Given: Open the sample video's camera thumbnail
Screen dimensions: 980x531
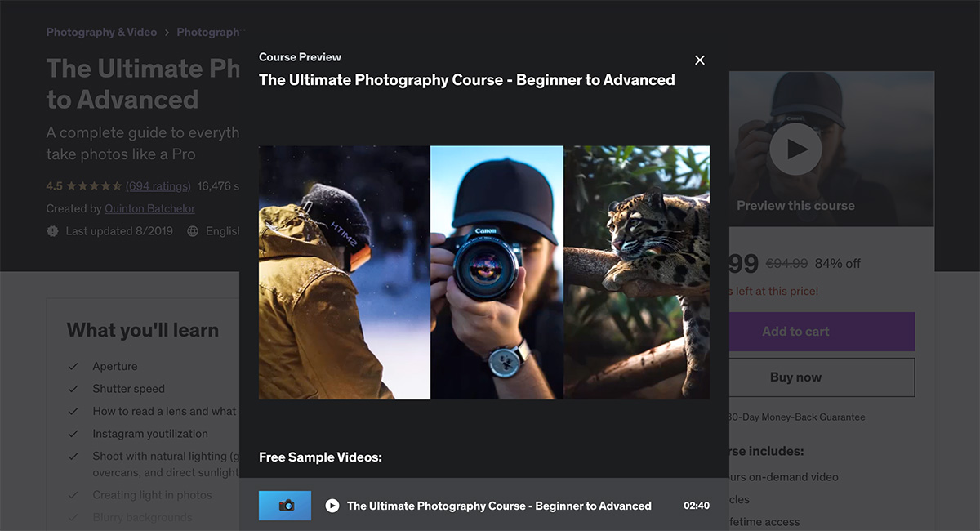Looking at the screenshot, I should 285,506.
